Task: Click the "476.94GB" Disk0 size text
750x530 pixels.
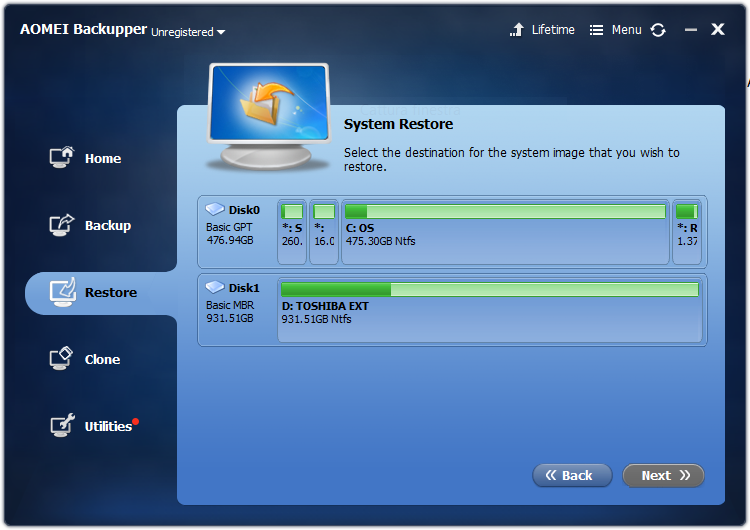Action: pos(230,240)
